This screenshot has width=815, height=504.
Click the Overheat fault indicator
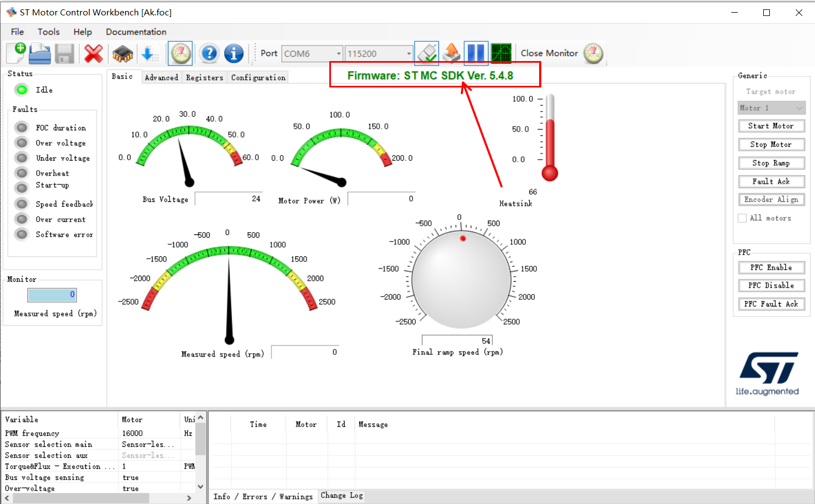click(x=22, y=173)
